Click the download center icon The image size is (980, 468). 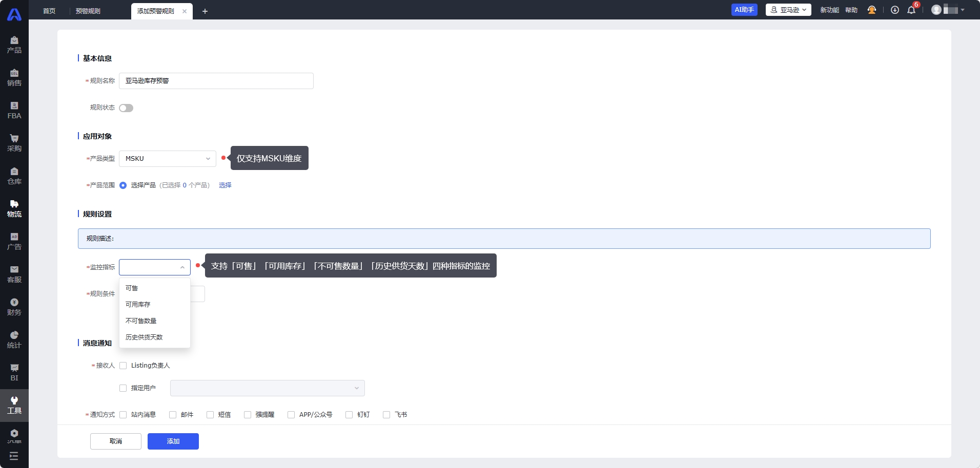(x=895, y=10)
